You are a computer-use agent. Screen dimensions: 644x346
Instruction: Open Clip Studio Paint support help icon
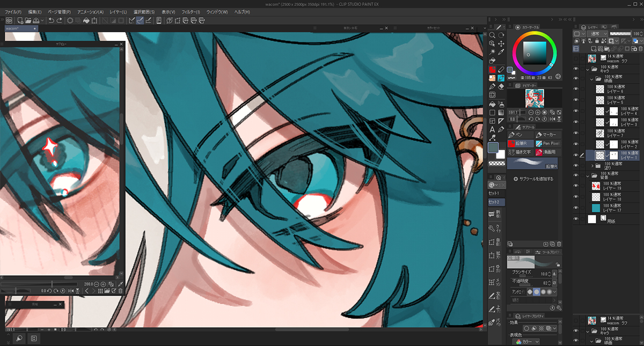point(169,20)
